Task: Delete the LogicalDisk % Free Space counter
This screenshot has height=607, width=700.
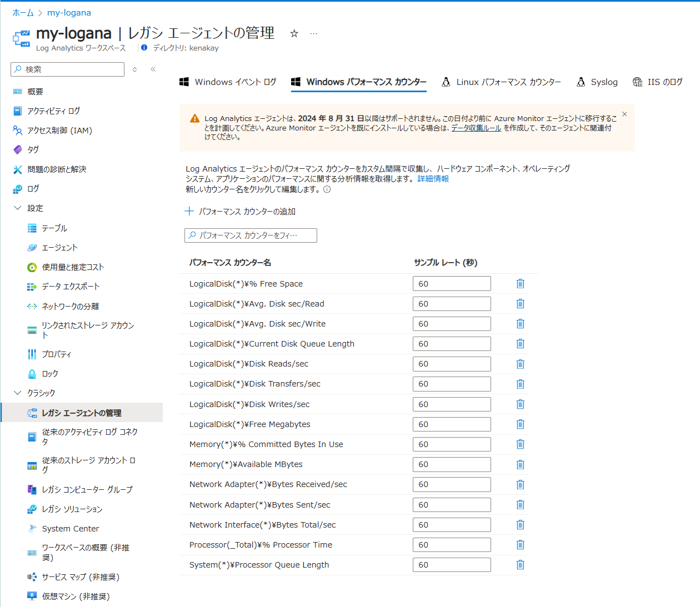Action: click(x=520, y=284)
